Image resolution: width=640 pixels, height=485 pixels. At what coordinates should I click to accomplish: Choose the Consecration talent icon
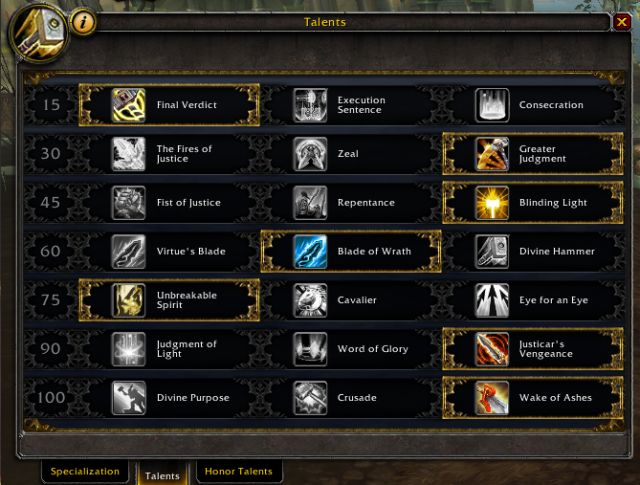tap(492, 105)
